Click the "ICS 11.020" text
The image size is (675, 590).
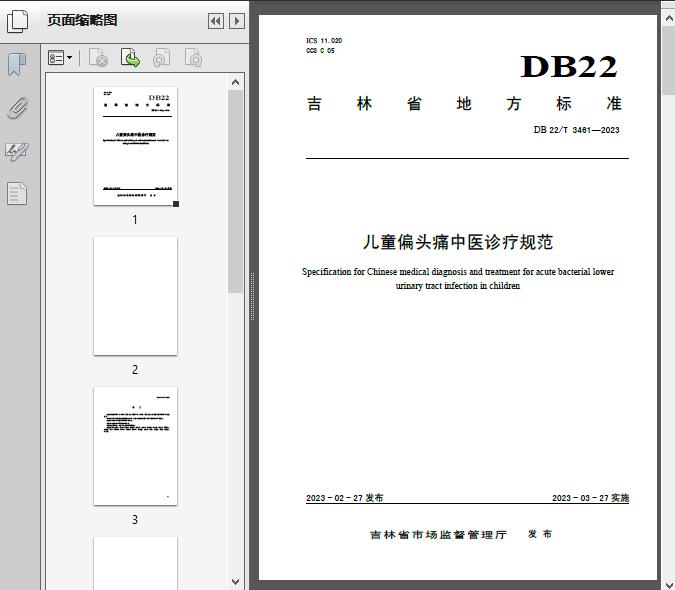324,40
